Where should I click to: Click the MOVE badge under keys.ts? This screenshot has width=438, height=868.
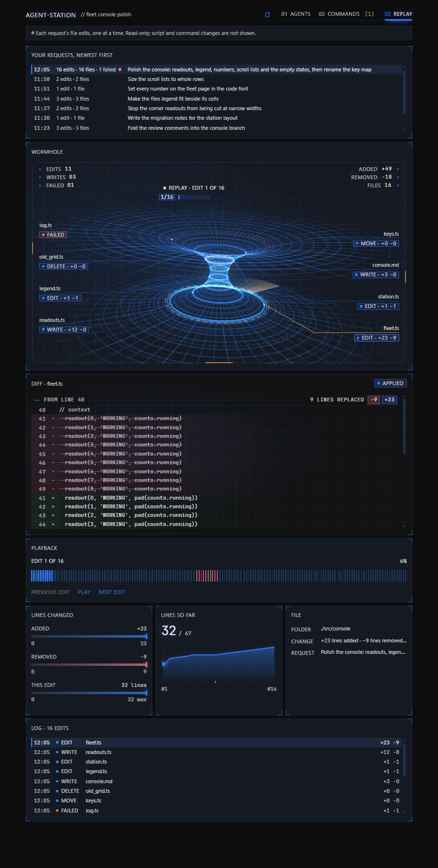click(376, 243)
